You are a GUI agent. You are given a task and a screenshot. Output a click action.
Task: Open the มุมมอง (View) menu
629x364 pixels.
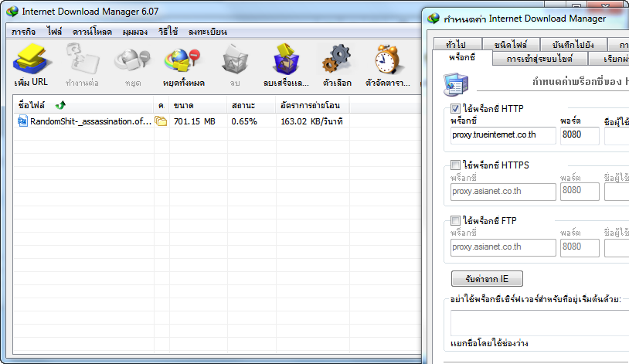[x=135, y=32]
